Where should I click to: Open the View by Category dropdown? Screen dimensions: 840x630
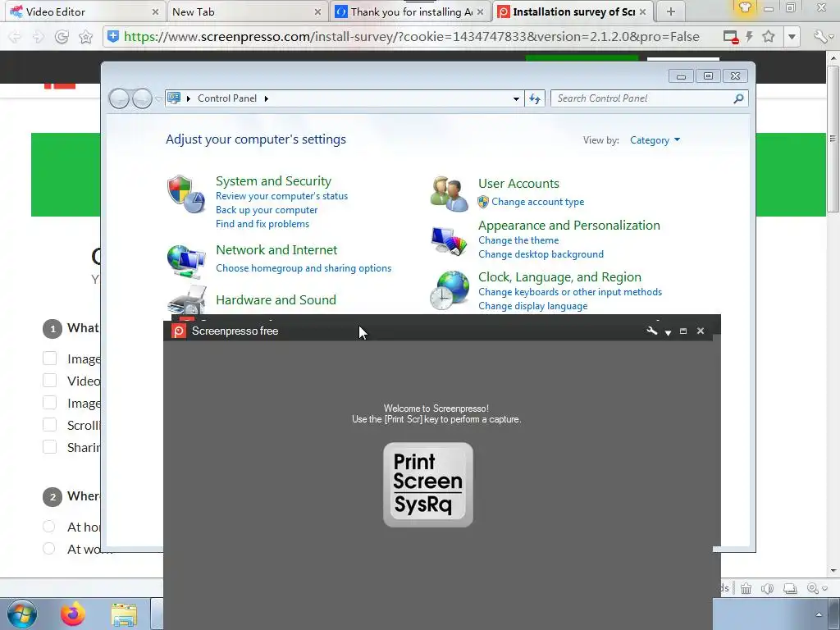(x=655, y=140)
